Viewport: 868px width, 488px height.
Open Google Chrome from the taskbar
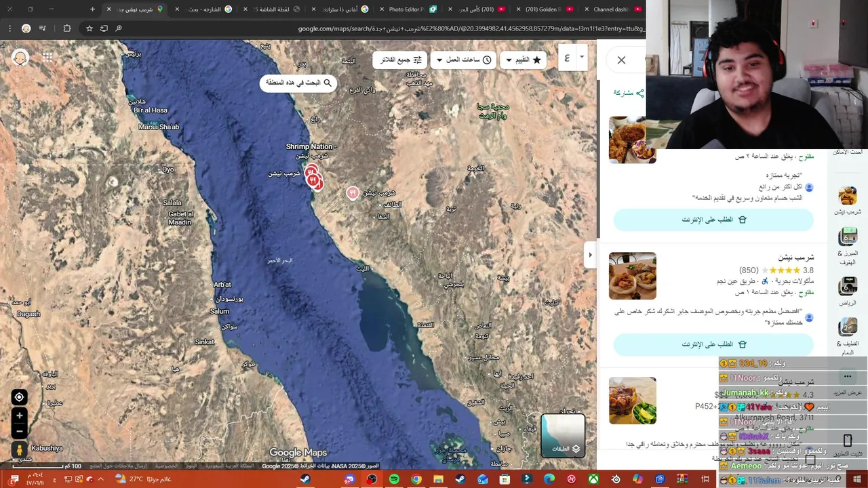coord(416,479)
